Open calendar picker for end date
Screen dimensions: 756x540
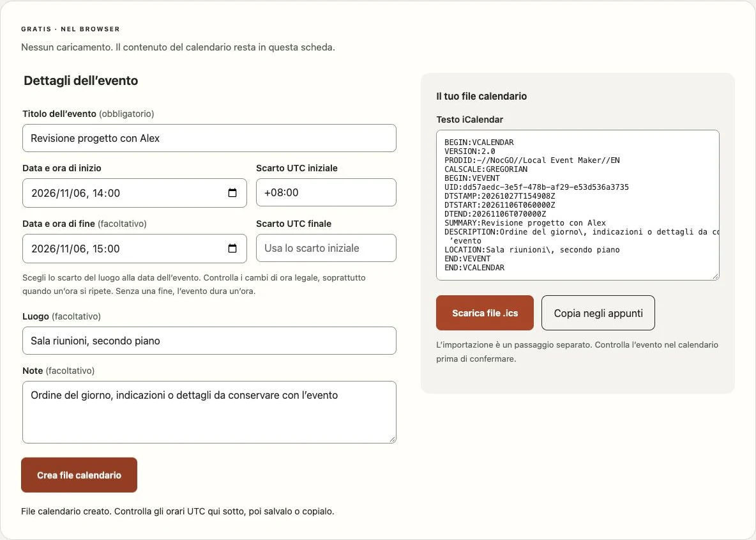point(232,249)
